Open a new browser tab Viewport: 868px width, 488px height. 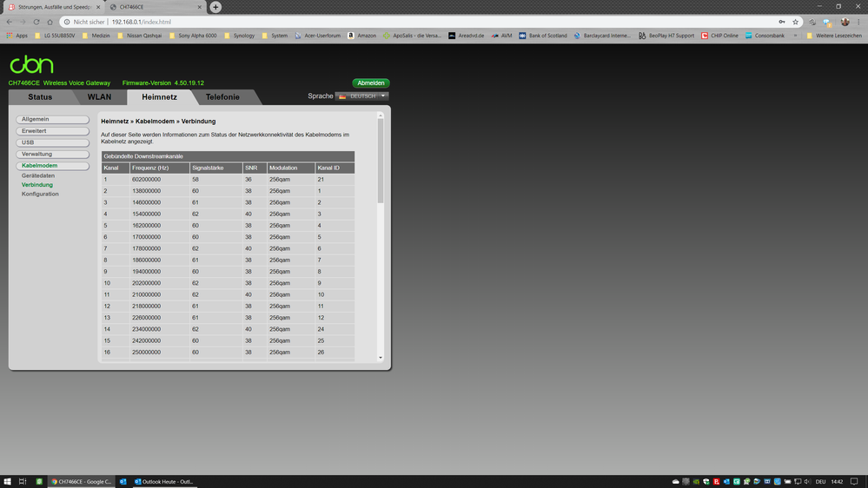point(215,7)
